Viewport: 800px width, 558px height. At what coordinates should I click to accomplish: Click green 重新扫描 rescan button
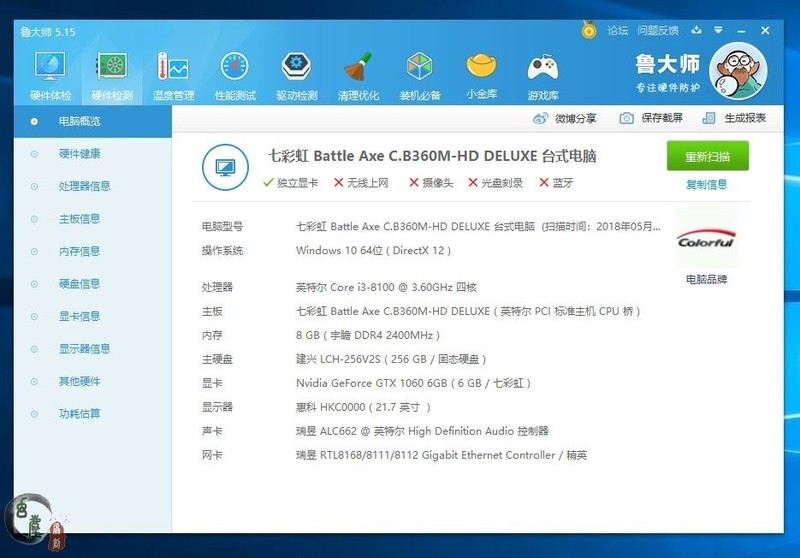point(708,156)
